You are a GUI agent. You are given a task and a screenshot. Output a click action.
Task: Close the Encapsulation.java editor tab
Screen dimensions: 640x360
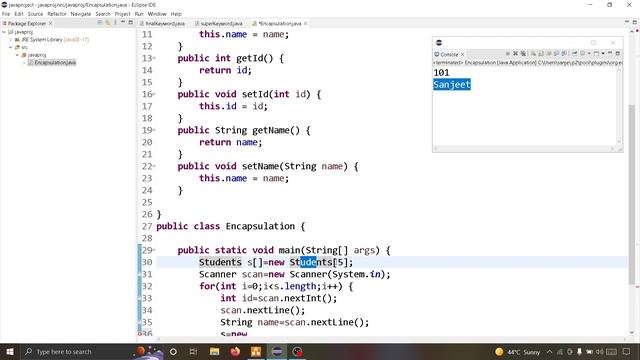point(305,24)
